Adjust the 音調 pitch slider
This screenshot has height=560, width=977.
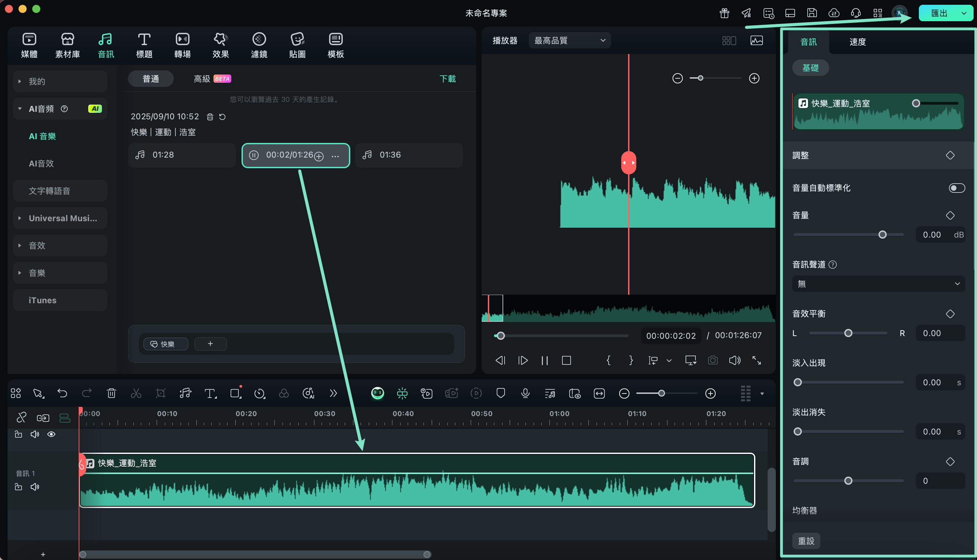(848, 481)
